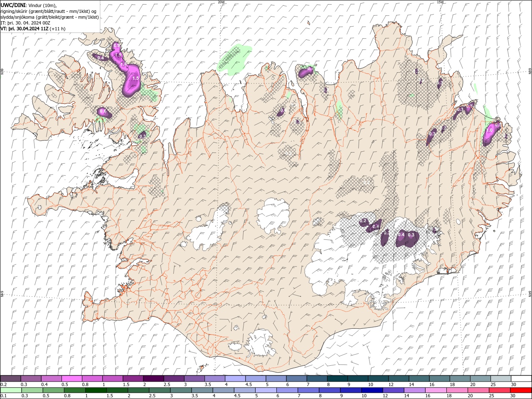Click the 0.2 snowfall value on the map's glacier
532x399 pixels.
363,221
